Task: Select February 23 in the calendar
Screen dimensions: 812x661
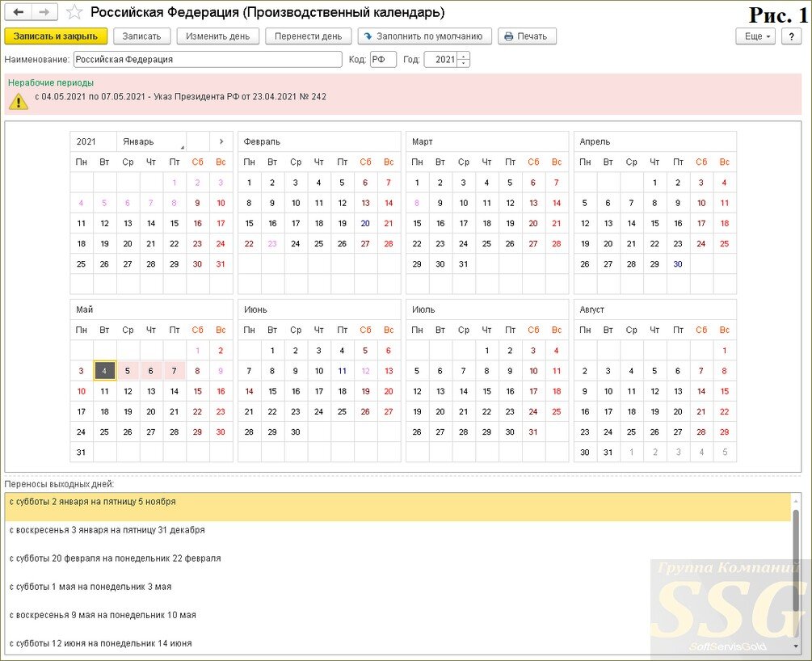Action: coord(272,243)
